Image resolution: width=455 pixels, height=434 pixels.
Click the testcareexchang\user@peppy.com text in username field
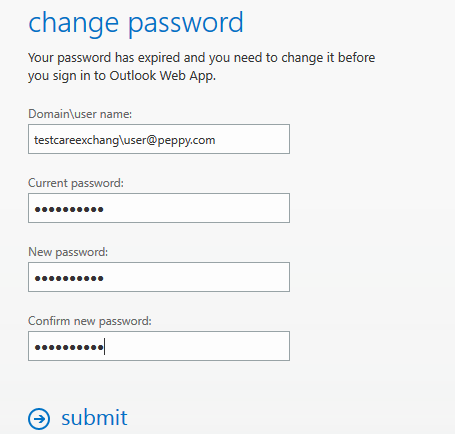tap(125, 140)
